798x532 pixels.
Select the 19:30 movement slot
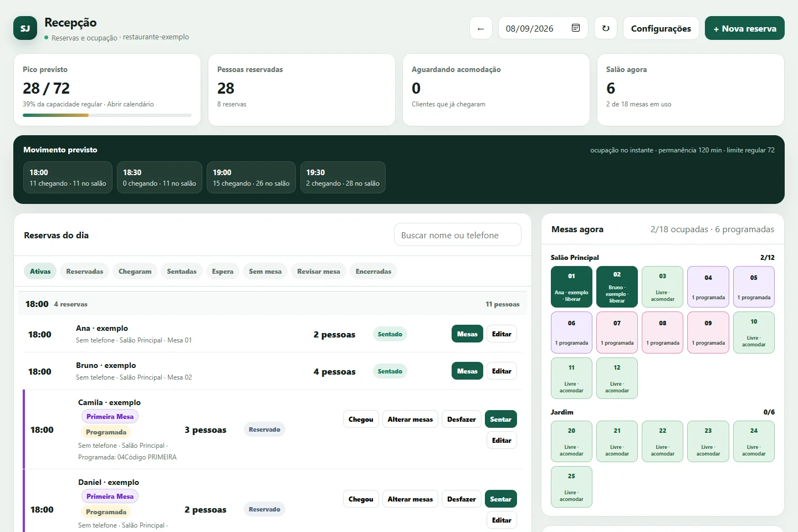tap(343, 177)
